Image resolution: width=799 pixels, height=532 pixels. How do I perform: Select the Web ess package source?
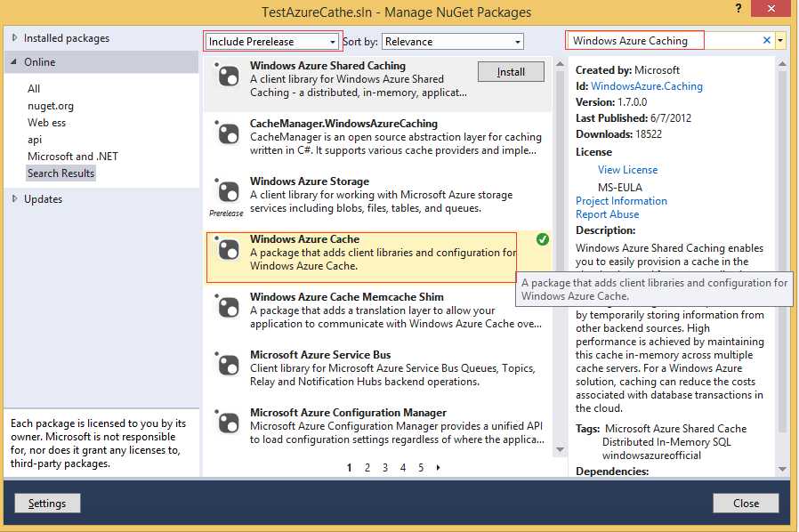click(46, 123)
